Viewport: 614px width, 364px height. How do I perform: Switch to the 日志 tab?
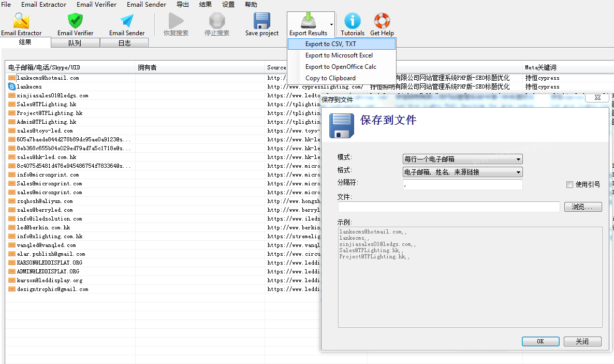[125, 42]
